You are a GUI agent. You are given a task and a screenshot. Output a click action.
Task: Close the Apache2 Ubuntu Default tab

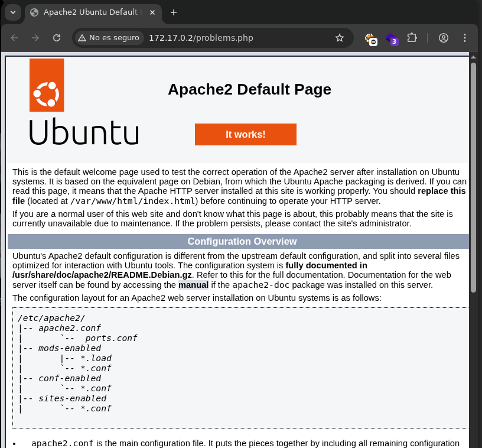click(154, 12)
